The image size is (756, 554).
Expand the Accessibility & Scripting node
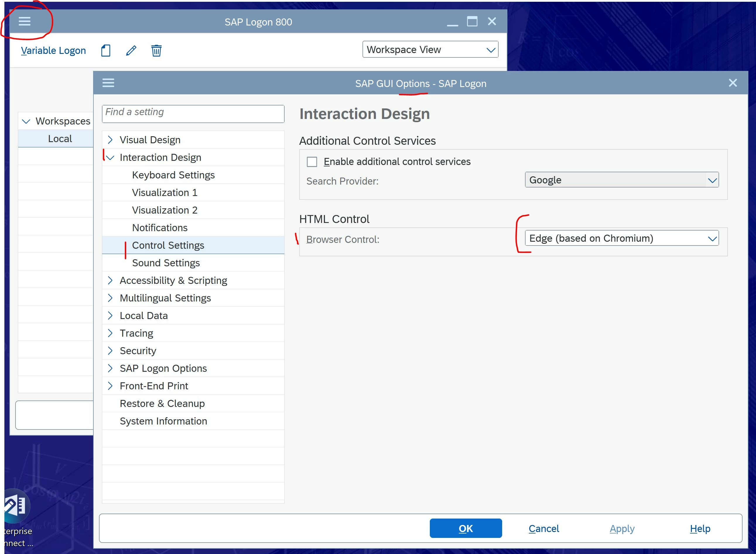click(x=110, y=280)
